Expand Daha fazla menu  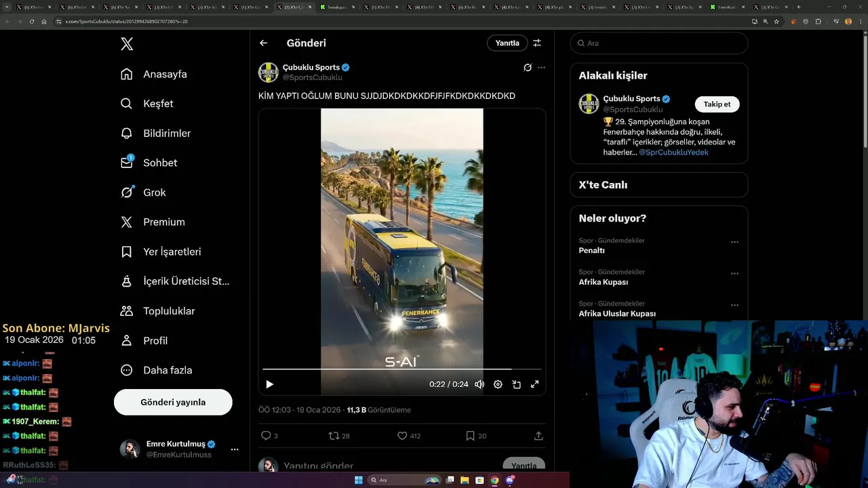[x=156, y=370]
